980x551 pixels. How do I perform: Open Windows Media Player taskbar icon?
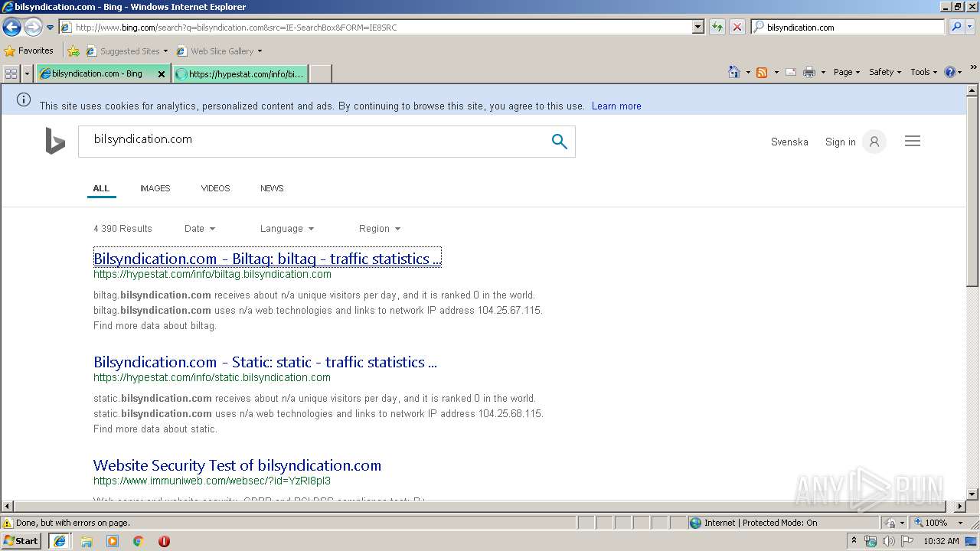pos(113,541)
